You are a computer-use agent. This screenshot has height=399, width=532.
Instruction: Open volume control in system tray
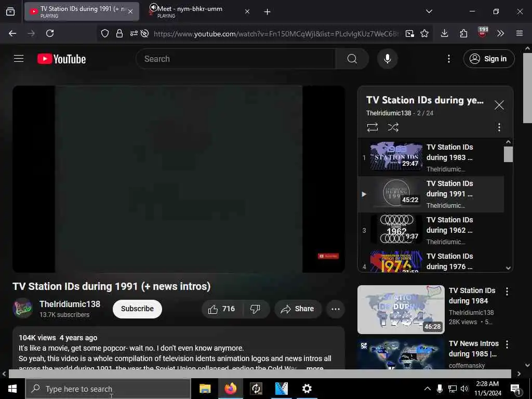tap(464, 389)
